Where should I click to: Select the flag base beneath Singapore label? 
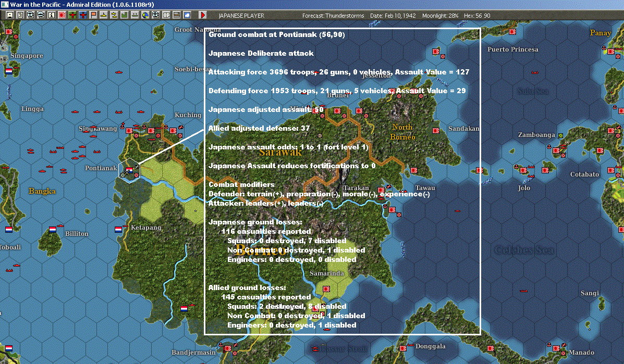9,71
